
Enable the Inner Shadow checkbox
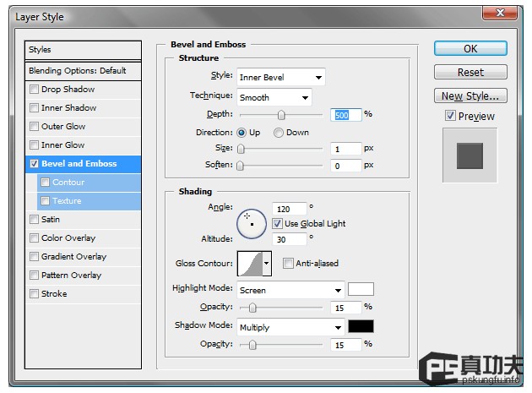tap(34, 108)
